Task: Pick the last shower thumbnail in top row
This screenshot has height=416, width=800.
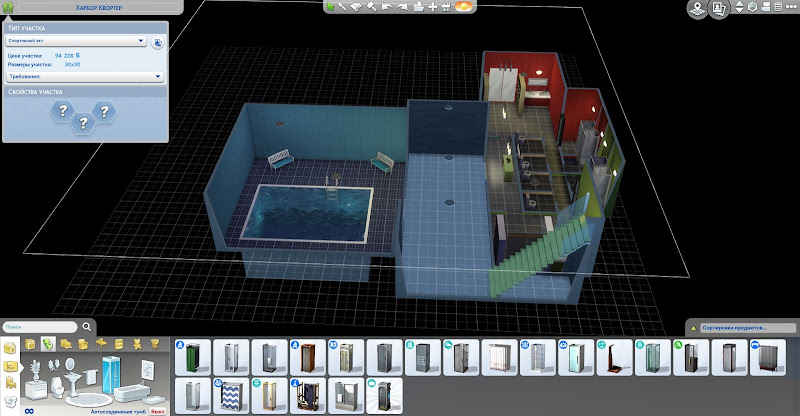Action: (768, 357)
